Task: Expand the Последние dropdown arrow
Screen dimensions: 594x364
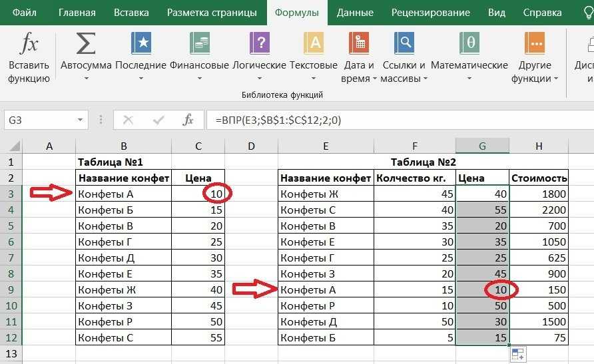Action: [x=141, y=79]
